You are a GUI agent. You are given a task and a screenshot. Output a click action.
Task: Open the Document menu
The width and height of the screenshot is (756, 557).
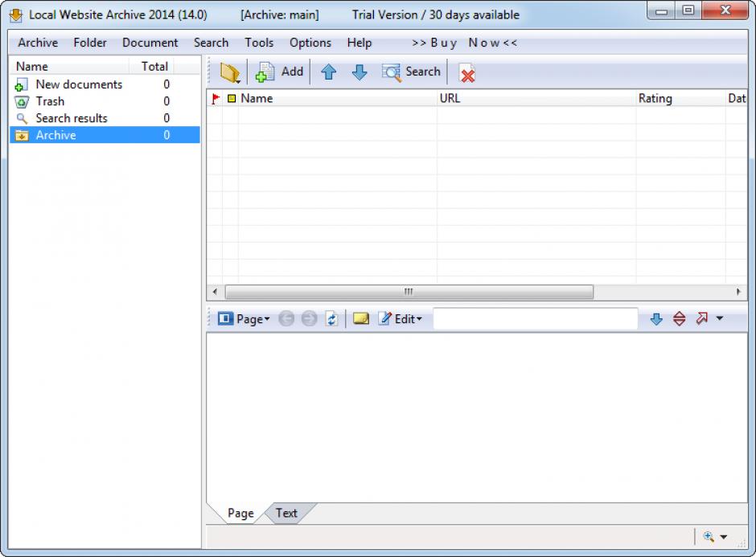pyautogui.click(x=150, y=43)
